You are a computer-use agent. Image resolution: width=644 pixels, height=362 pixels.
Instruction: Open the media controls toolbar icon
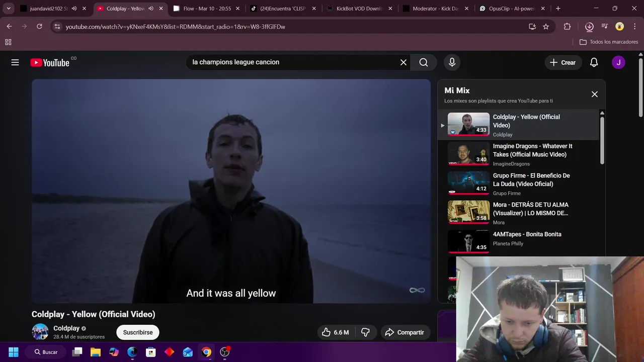coord(605,27)
